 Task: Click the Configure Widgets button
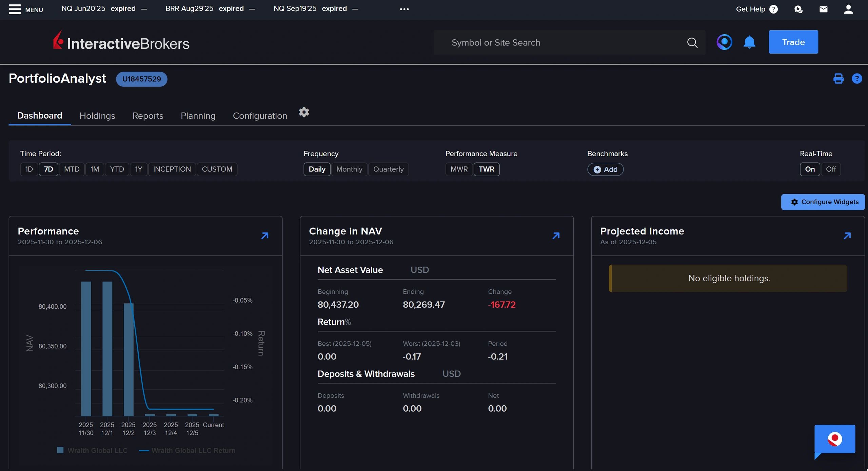823,202
